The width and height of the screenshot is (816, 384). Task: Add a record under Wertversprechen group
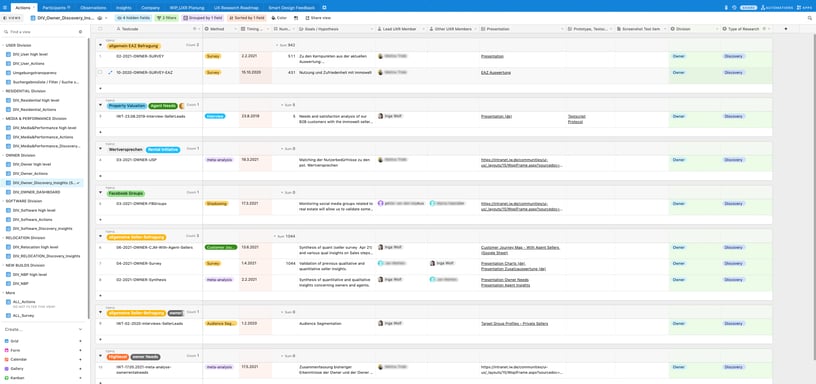coord(100,175)
